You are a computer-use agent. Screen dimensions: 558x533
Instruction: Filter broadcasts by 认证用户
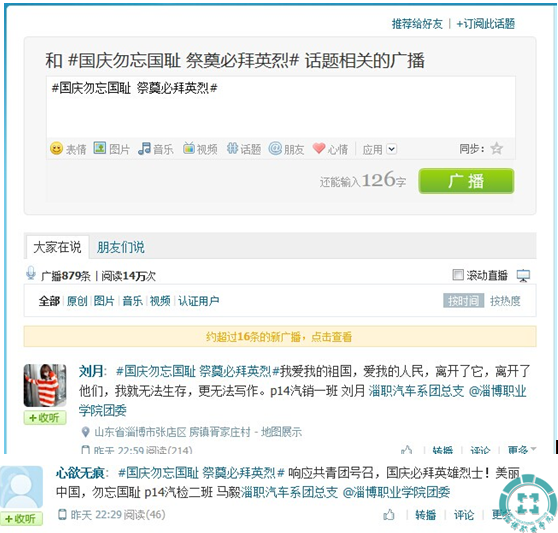click(x=199, y=301)
